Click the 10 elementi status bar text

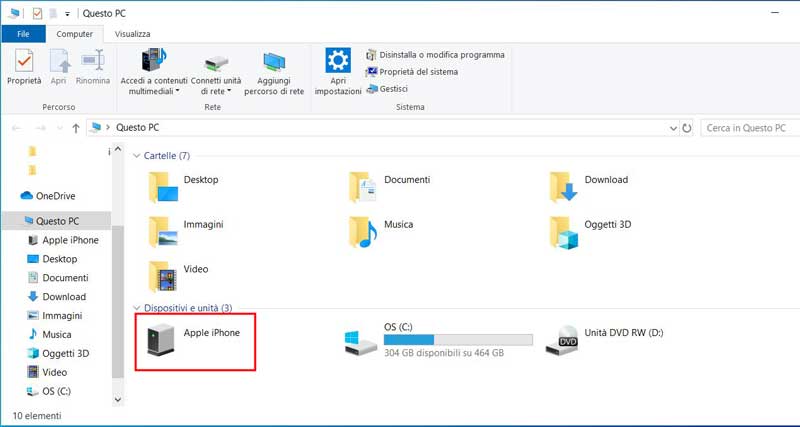[x=37, y=415]
